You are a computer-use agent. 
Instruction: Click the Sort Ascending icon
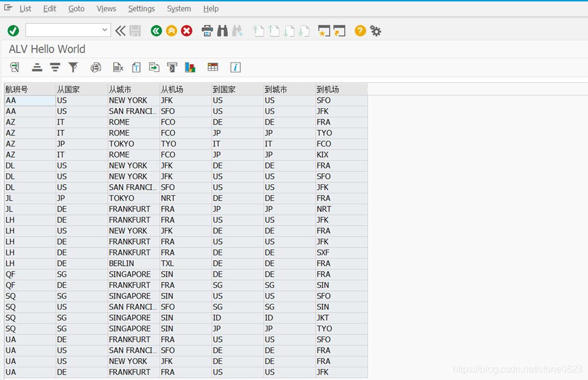coord(37,67)
